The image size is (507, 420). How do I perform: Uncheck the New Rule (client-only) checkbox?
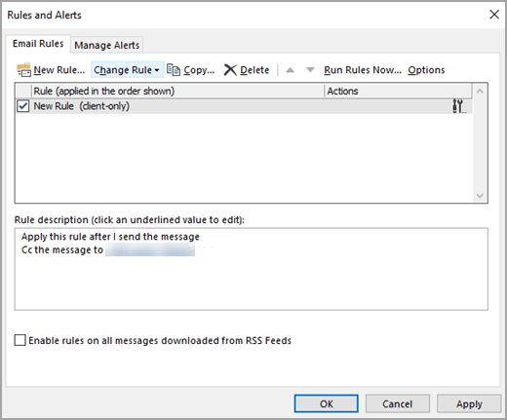coord(23,106)
